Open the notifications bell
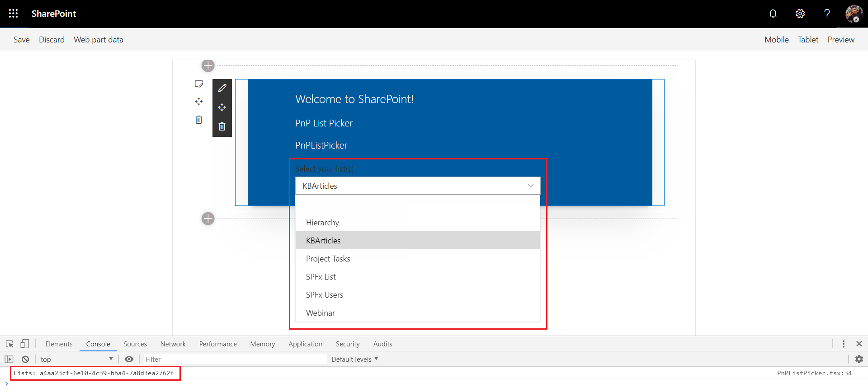Image resolution: width=868 pixels, height=392 pixels. point(773,14)
